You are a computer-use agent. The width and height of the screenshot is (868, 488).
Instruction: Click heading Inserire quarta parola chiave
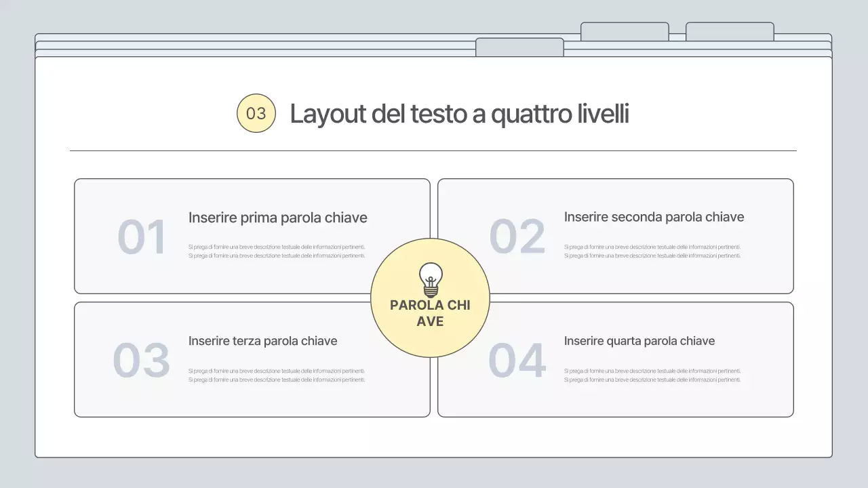coord(639,341)
